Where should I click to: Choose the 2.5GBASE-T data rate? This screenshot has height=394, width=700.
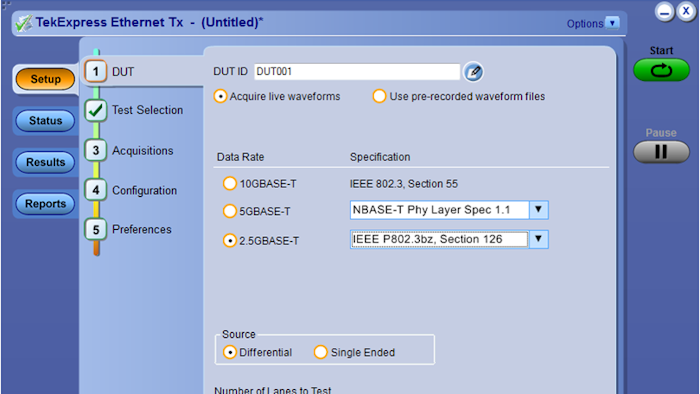[x=229, y=241]
